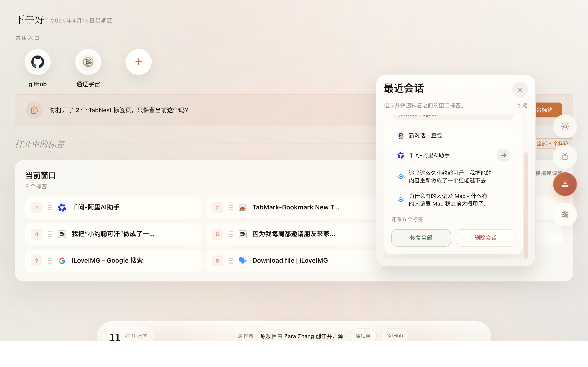Open the GitHub footer link
The height and width of the screenshot is (367, 588).
(x=395, y=336)
